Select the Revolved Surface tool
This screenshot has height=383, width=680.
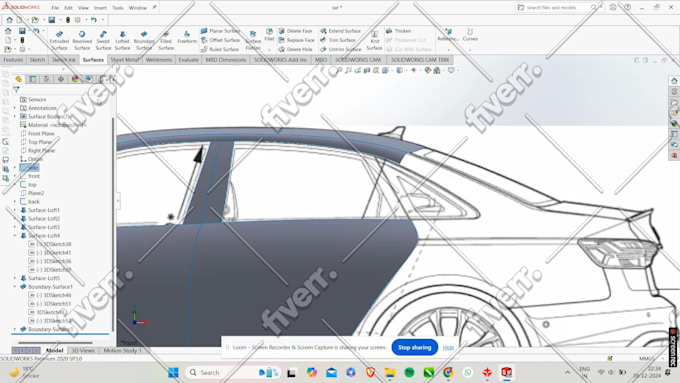(82, 40)
